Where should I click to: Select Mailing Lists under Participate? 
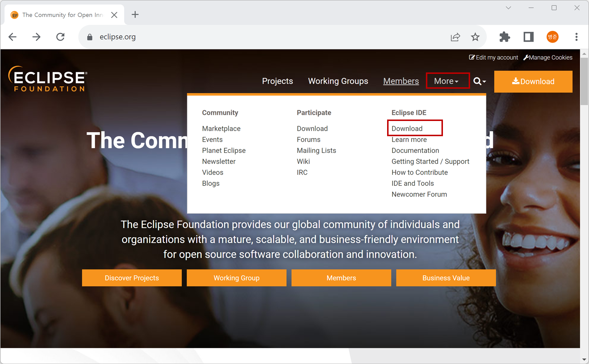[x=316, y=150]
